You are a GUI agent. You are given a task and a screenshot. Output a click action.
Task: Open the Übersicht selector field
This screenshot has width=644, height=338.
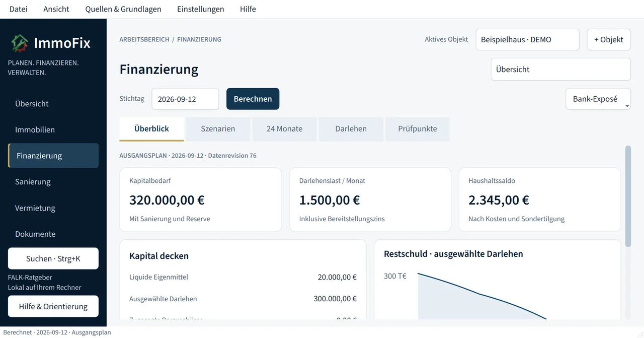[560, 69]
